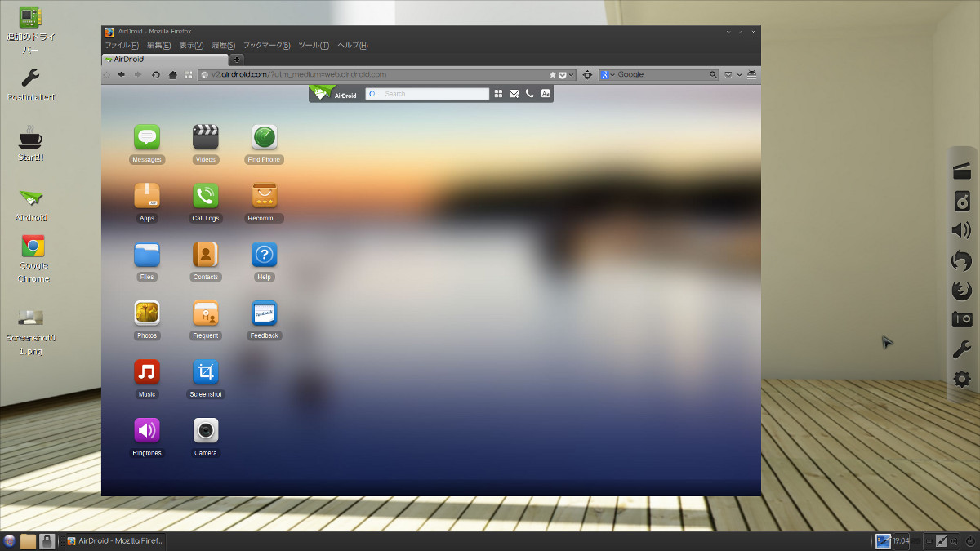Open the Help question-mark icon

[265, 254]
